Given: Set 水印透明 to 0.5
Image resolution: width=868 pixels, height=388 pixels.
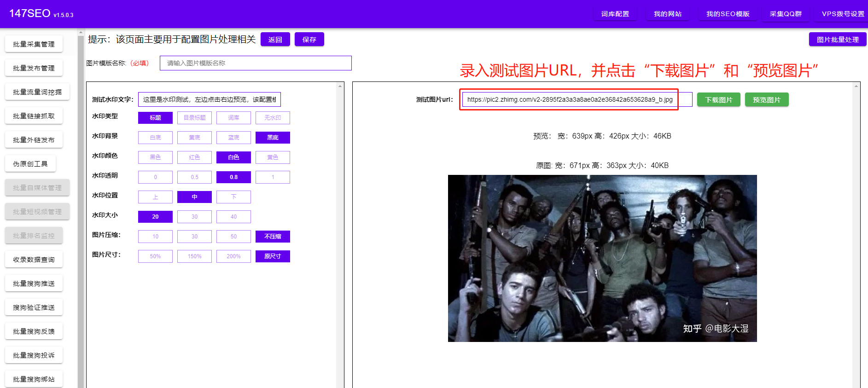Looking at the screenshot, I should click(x=194, y=177).
